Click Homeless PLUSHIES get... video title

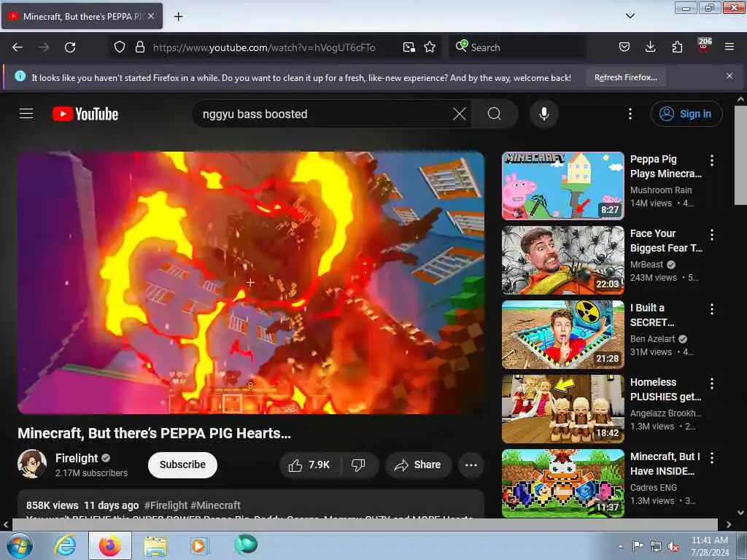(x=665, y=389)
